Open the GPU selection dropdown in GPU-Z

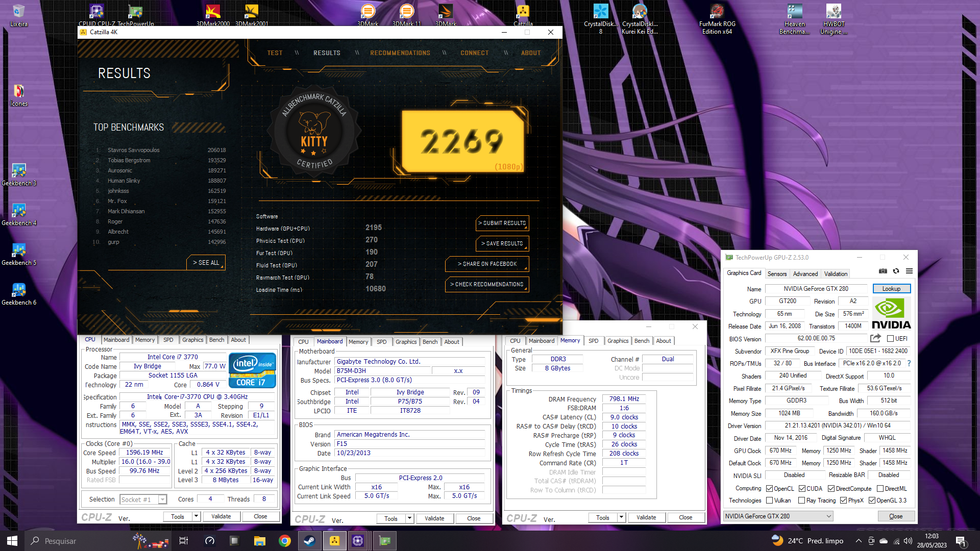point(778,516)
